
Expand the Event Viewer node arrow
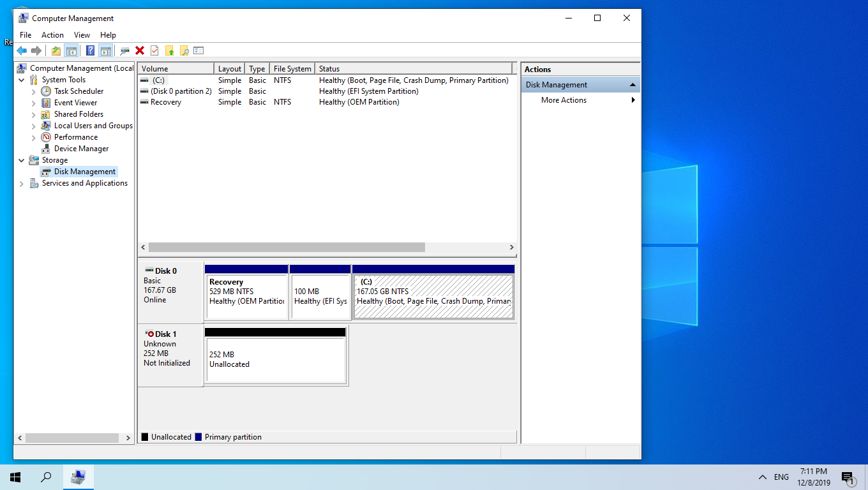pos(34,103)
